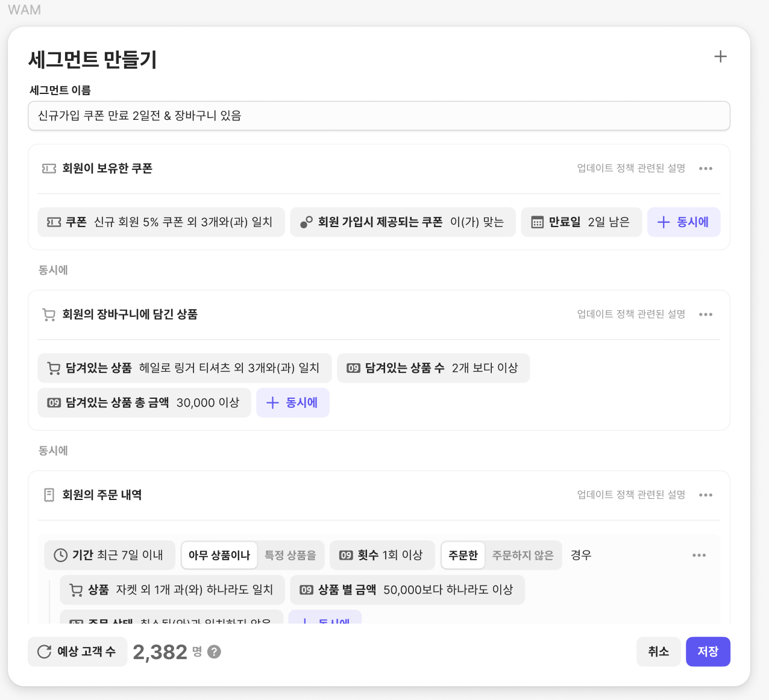Open the 만료일 2일 남은 condition

tap(581, 222)
